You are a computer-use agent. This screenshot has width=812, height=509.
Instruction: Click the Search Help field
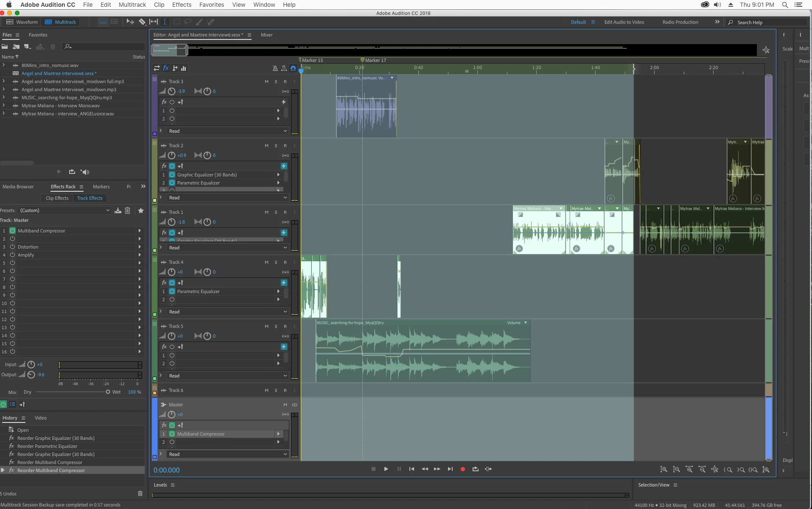(x=768, y=22)
